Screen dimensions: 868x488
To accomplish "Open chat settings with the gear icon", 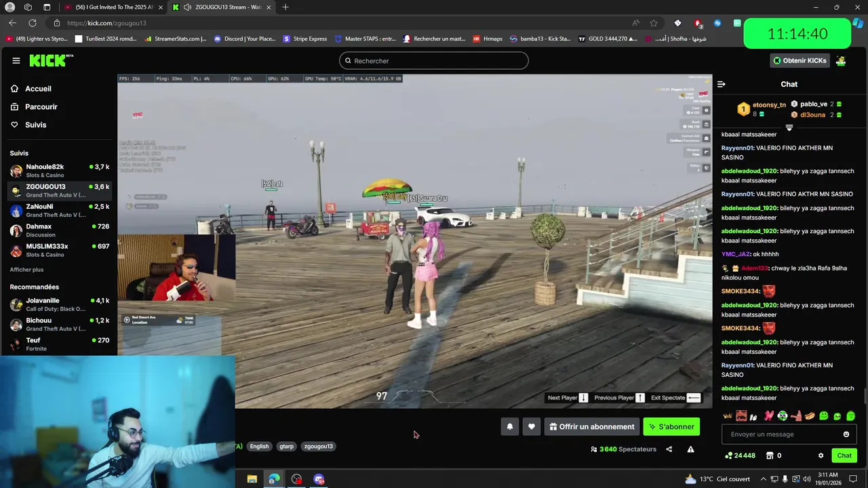I will tap(821, 455).
